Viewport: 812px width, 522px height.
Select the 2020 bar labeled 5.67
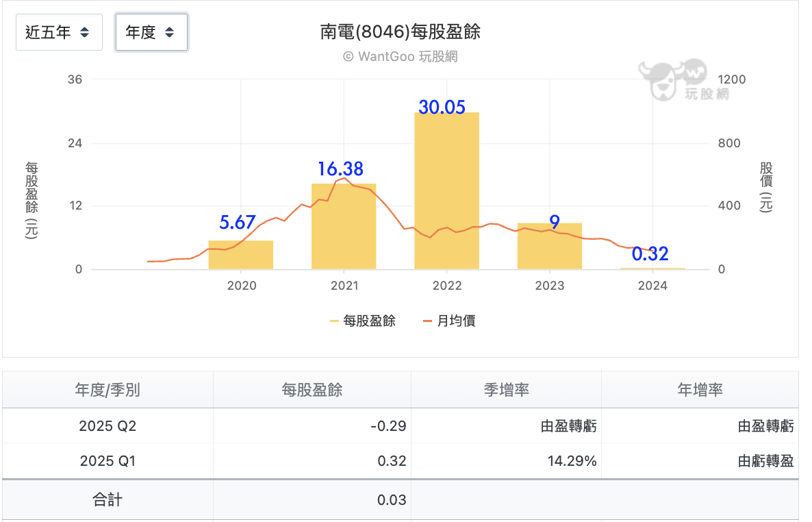pos(241,255)
